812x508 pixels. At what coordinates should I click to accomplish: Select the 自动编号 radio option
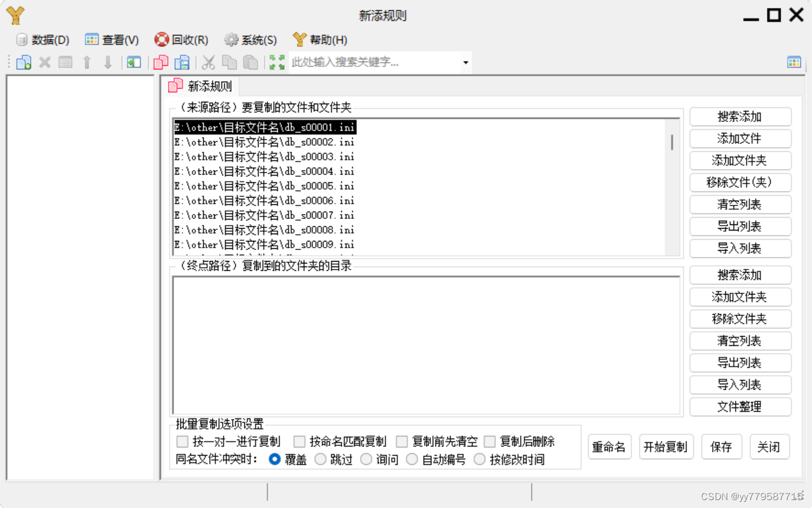pyautogui.click(x=436, y=459)
